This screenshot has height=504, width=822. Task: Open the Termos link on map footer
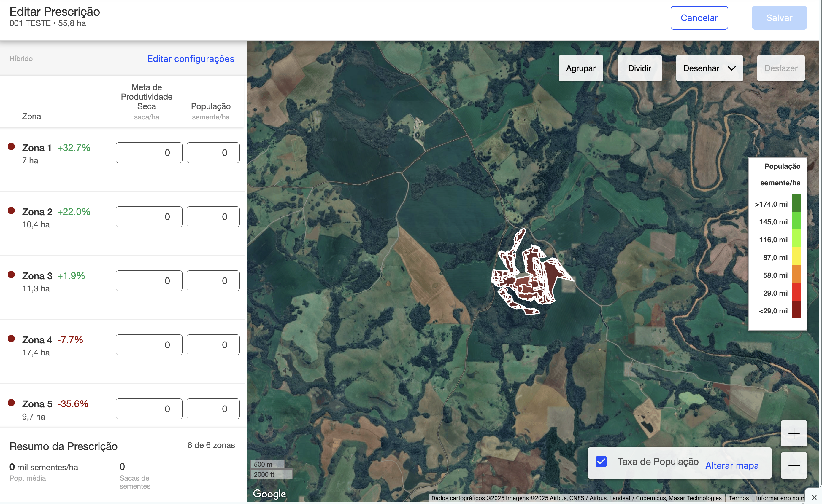[x=739, y=498]
